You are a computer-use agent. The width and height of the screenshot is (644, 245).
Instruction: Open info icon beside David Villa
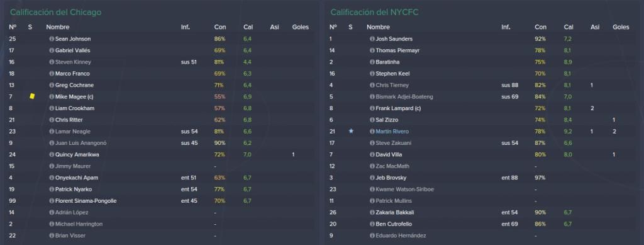[x=372, y=154]
